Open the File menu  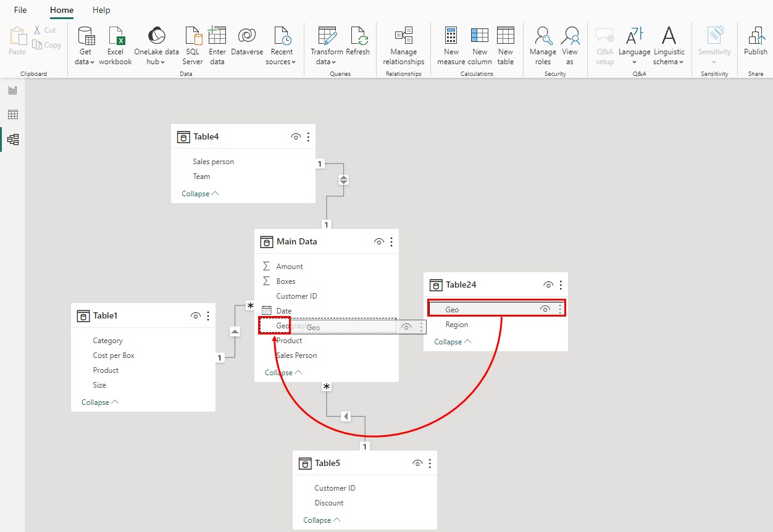tap(20, 10)
